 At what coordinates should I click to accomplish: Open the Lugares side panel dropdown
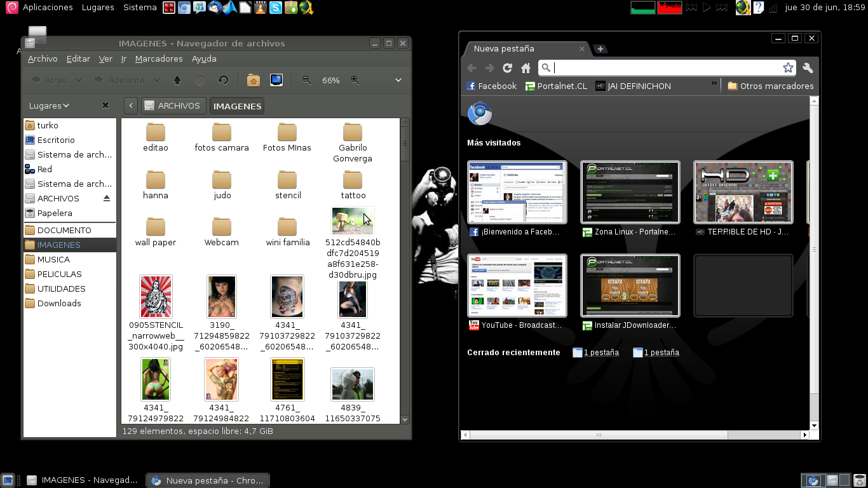coord(49,105)
